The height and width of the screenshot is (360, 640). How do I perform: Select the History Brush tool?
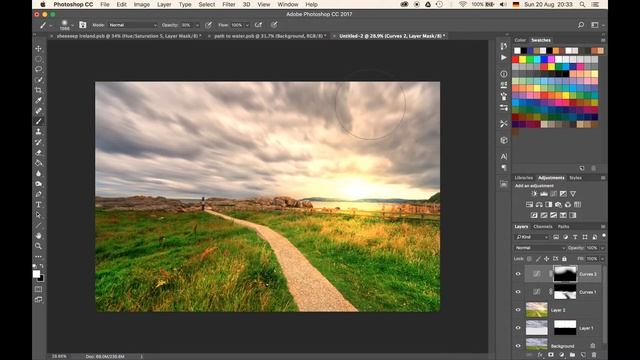[38, 142]
